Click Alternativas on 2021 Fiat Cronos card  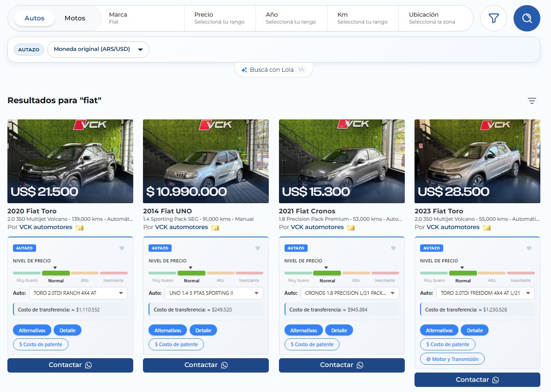pyautogui.click(x=303, y=330)
